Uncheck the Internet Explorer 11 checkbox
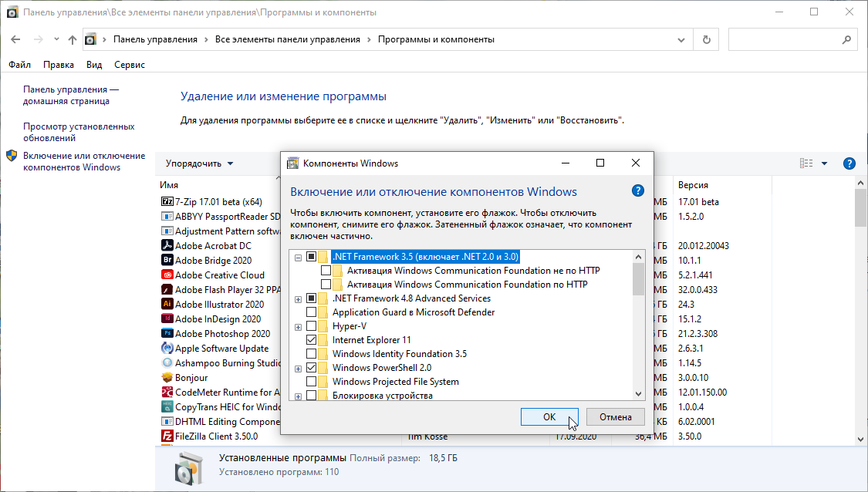The image size is (868, 492). coord(312,340)
